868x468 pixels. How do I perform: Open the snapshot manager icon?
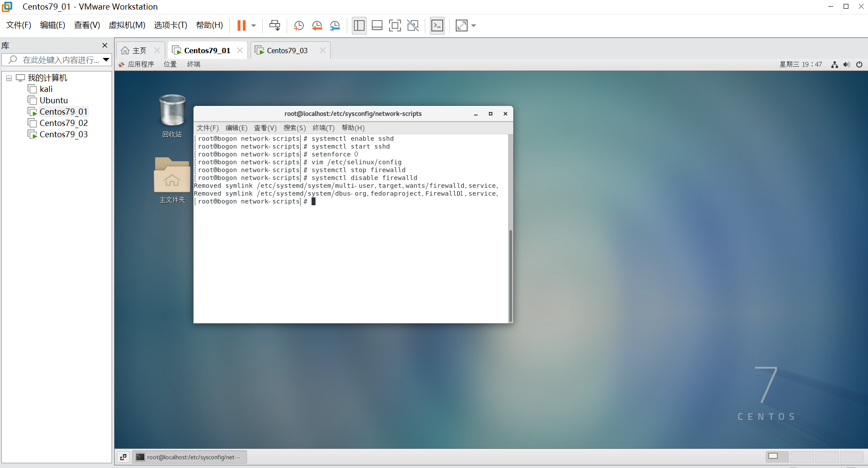point(335,26)
